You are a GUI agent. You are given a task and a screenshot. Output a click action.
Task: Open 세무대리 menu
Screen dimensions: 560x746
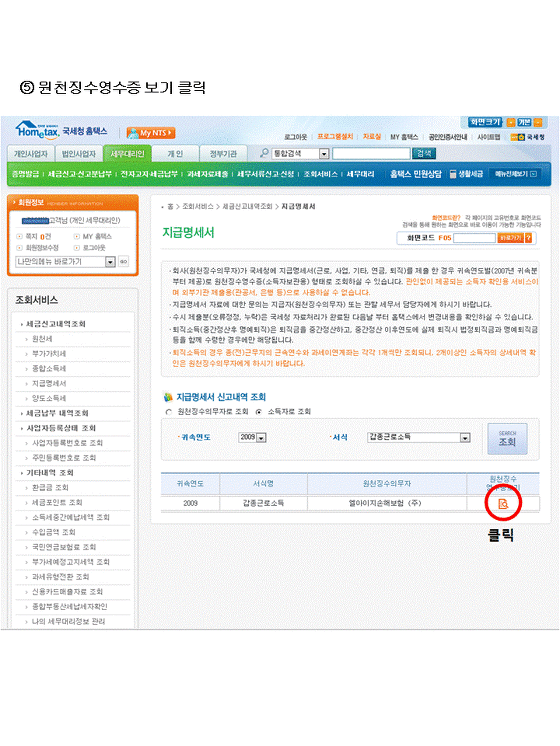click(x=360, y=174)
